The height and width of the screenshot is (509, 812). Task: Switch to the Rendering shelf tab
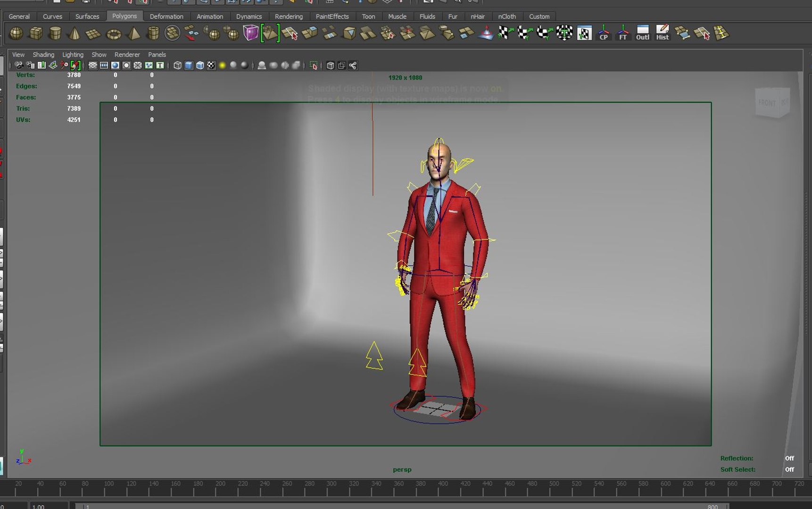[x=289, y=16]
